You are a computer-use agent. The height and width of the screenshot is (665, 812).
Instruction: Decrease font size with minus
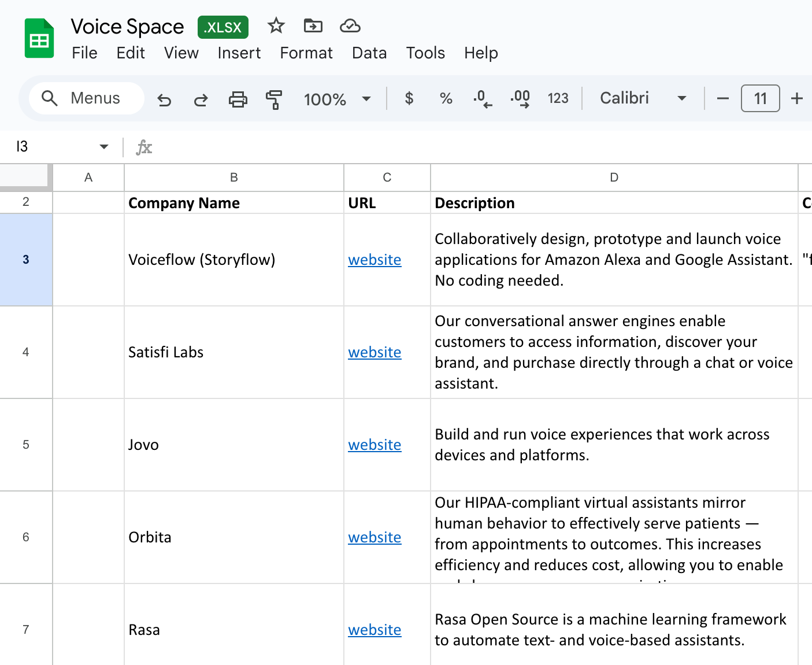tap(722, 98)
